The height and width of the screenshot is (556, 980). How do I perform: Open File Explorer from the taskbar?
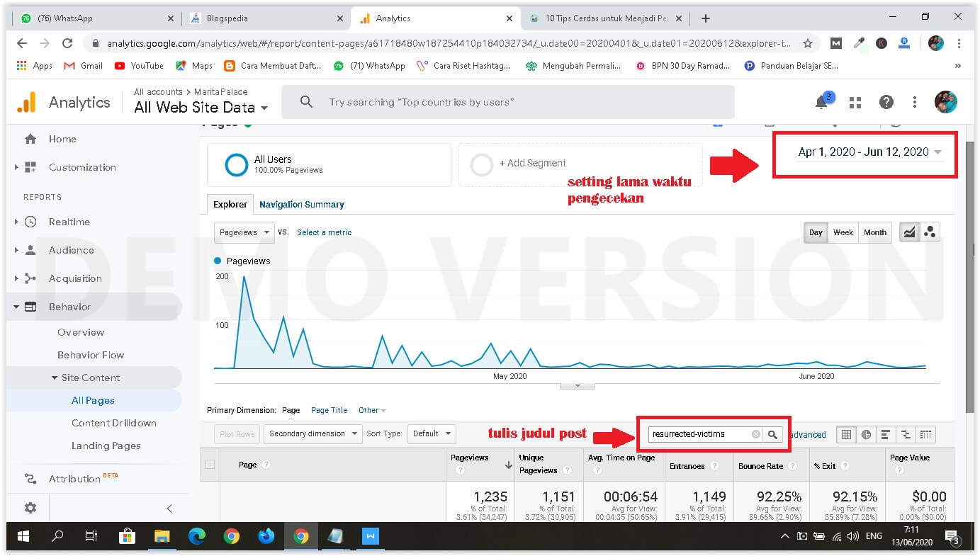click(x=162, y=536)
